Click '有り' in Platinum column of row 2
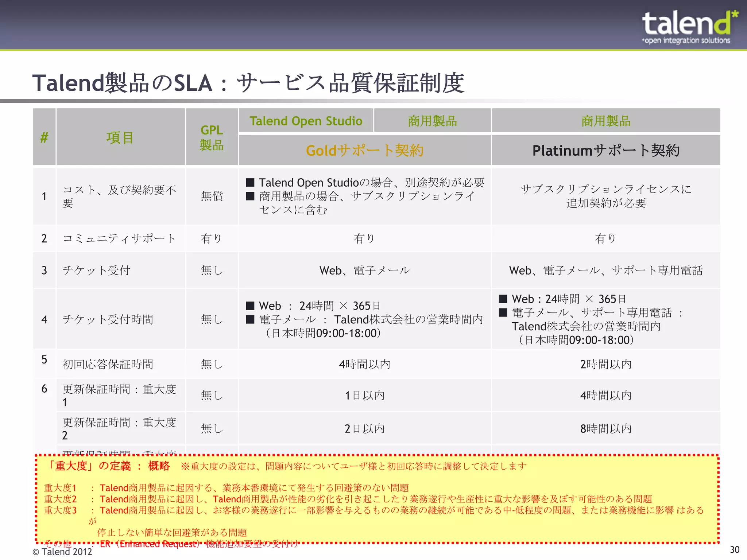The width and height of the screenshot is (747, 560). [x=606, y=238]
